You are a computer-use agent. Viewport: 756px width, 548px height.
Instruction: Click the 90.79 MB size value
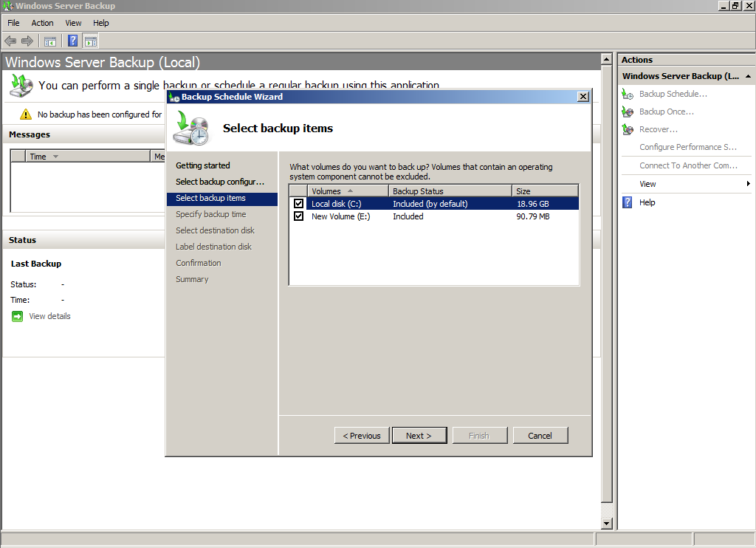533,216
